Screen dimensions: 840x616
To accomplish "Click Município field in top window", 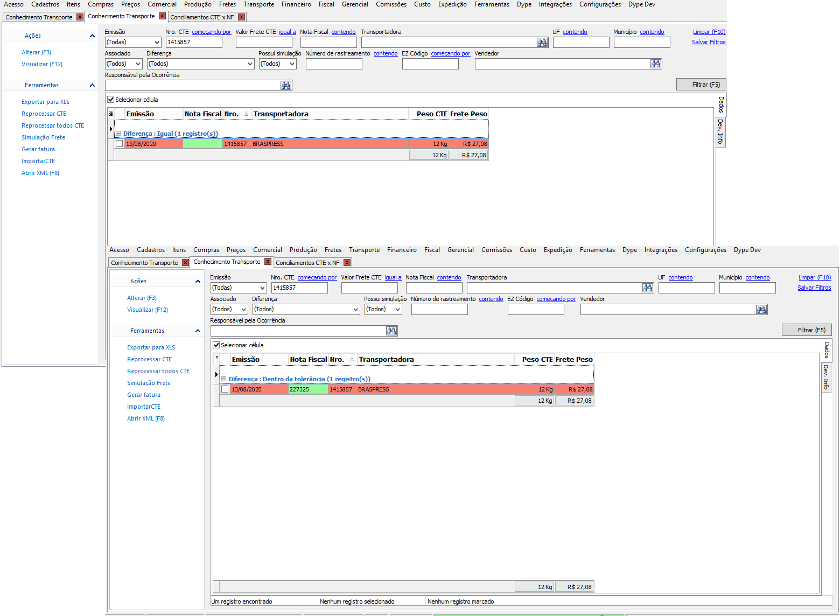I will (642, 43).
